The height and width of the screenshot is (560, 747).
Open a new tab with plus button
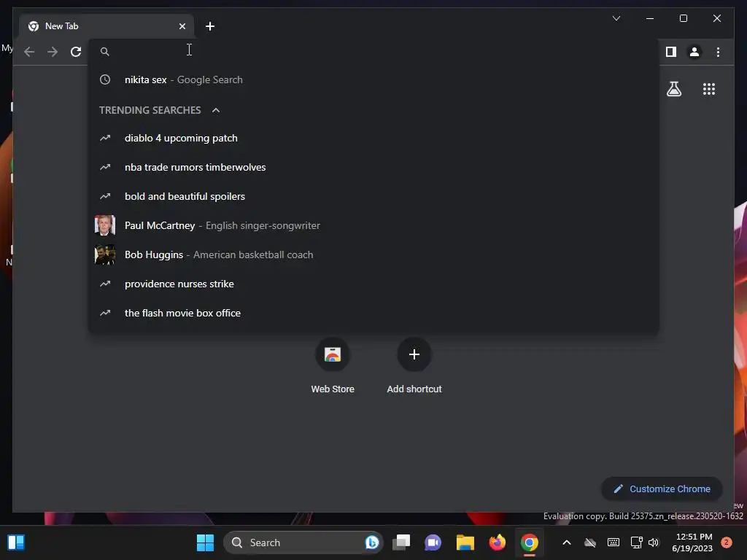(210, 26)
